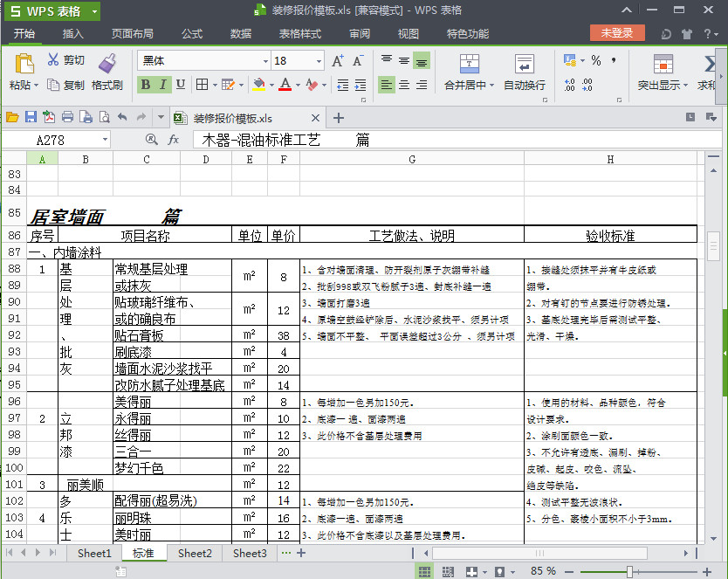728x579 pixels.
Task: Toggle underline formatting on
Action: [x=179, y=85]
